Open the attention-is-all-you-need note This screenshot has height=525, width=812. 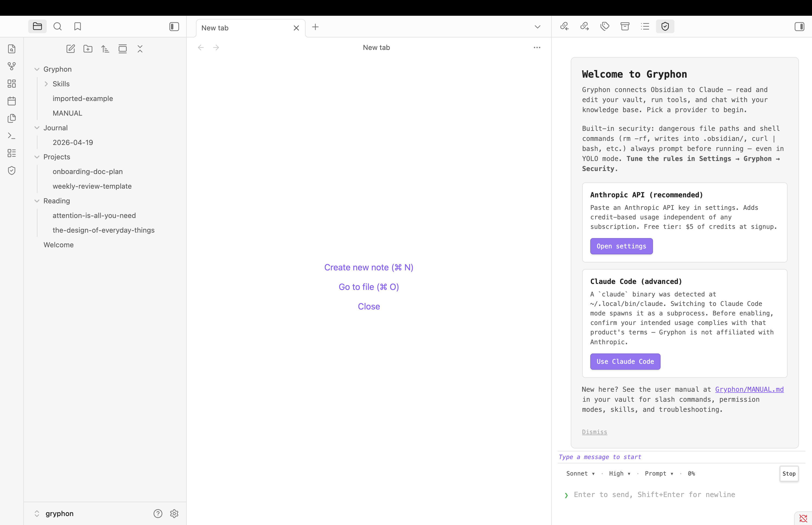point(94,216)
